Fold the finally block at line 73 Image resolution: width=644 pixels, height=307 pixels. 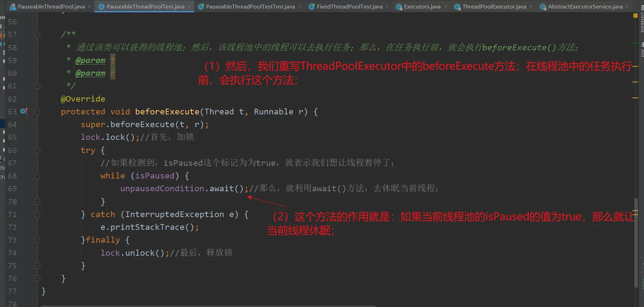tap(37, 240)
